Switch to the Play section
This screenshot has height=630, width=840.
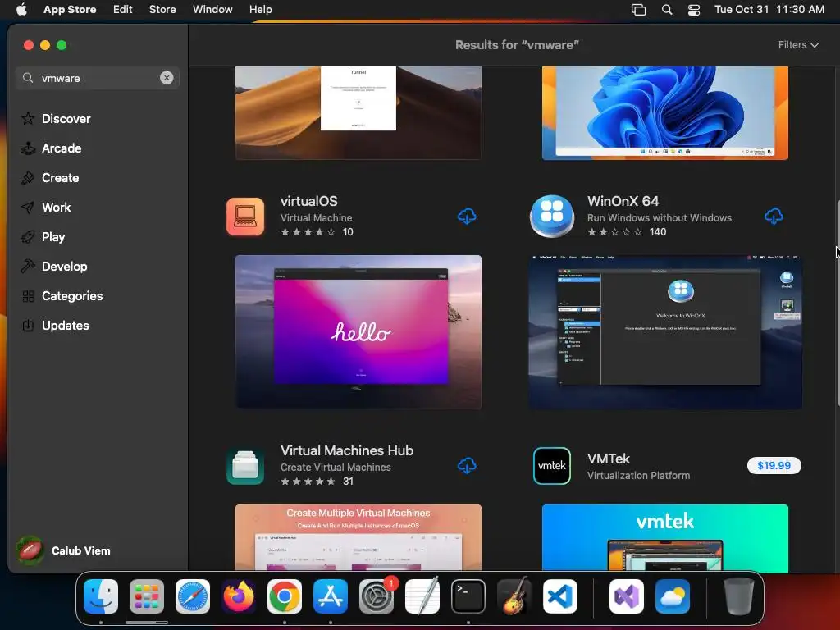click(53, 237)
